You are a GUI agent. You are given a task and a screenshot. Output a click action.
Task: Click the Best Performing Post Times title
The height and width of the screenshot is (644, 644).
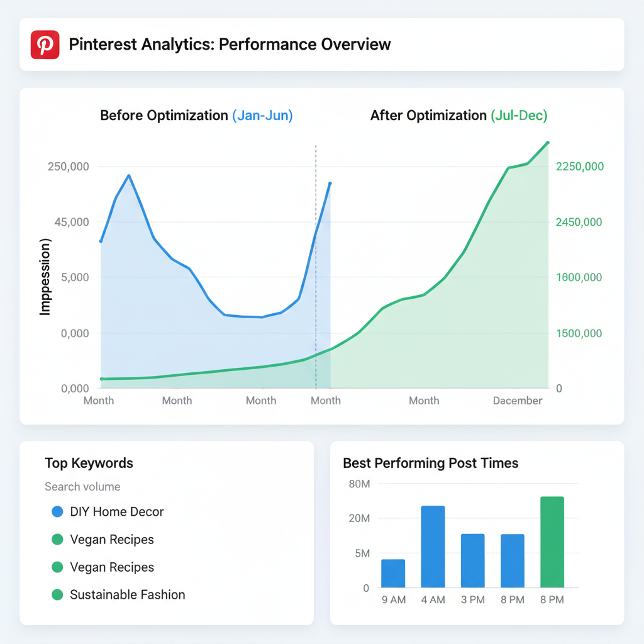pos(431,464)
